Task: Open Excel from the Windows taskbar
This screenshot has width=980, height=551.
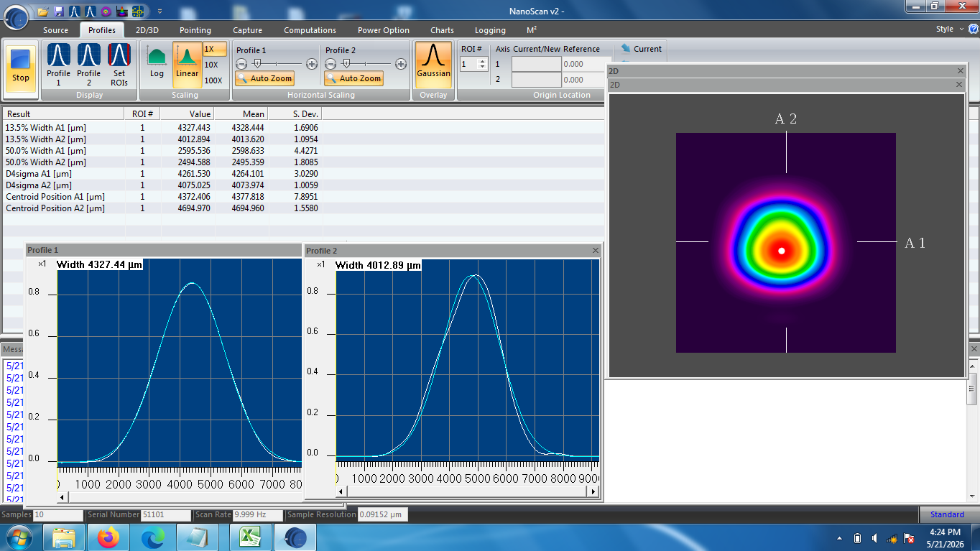Action: point(249,537)
